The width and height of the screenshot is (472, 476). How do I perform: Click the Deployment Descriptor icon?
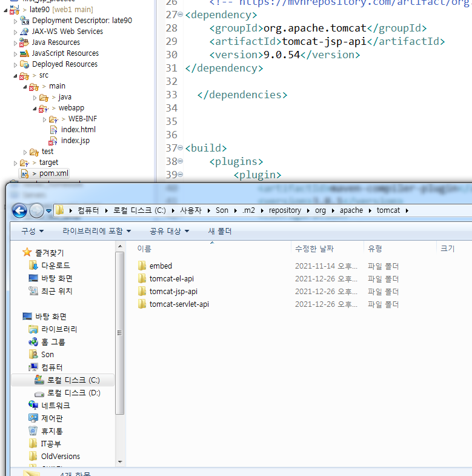25,21
